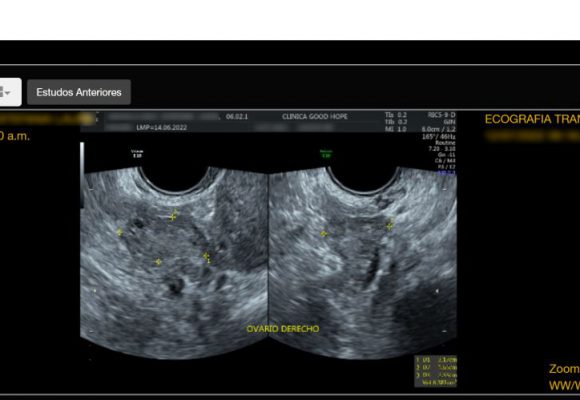Click the topmost caliper pair in left scan

[x=173, y=215]
